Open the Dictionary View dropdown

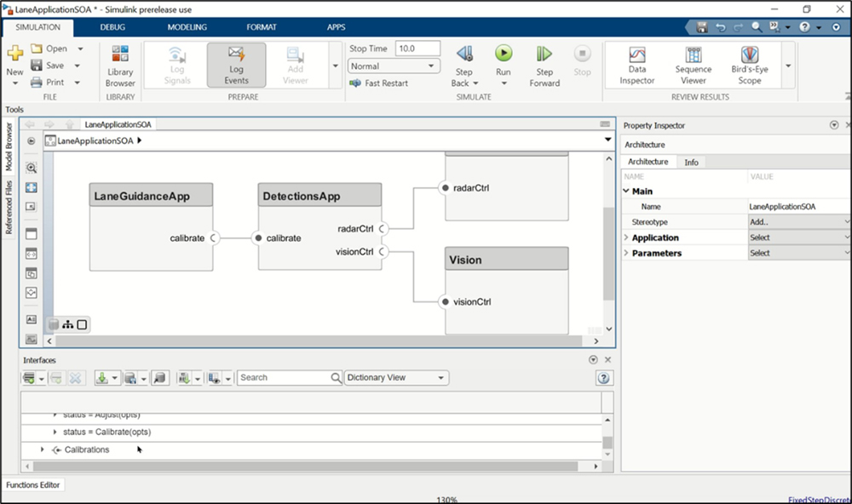[x=397, y=377]
